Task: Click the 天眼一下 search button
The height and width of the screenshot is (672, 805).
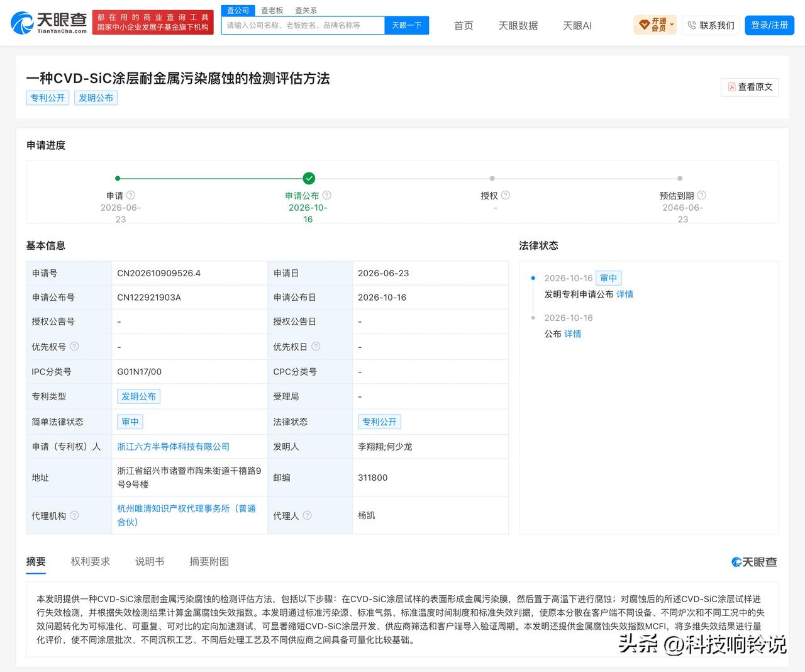Action: [x=406, y=25]
